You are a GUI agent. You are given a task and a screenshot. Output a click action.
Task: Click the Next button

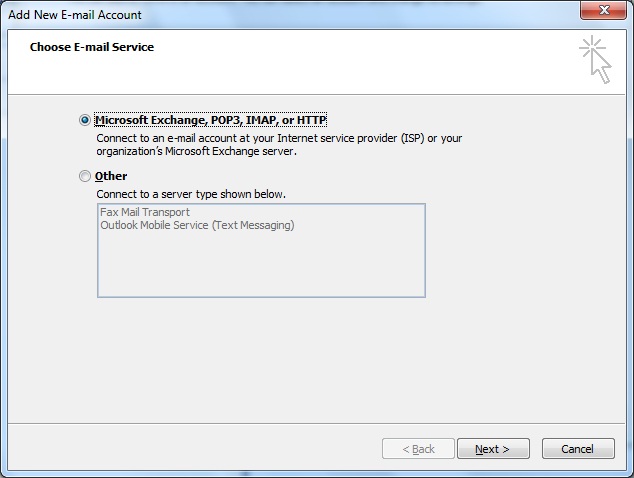(493, 449)
